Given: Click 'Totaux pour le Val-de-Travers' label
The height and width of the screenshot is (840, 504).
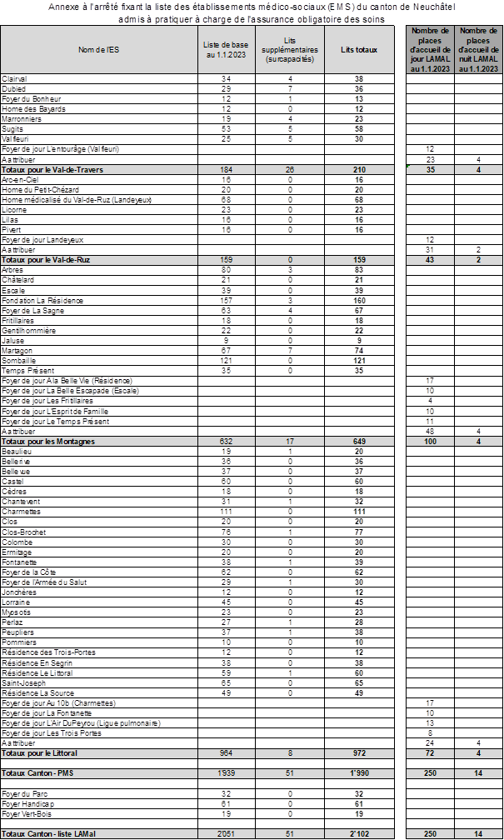Looking at the screenshot, I should click(52, 170).
